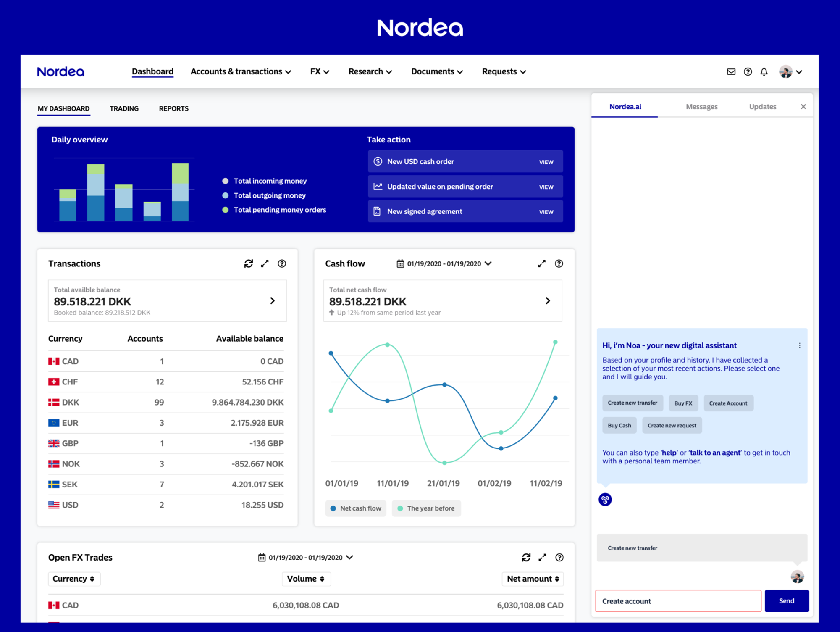This screenshot has width=840, height=632.
Task: Open the Noa message three-dot options
Action: pyautogui.click(x=799, y=345)
